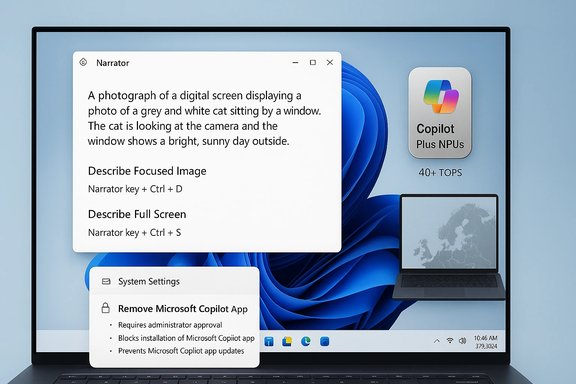Image resolution: width=576 pixels, height=384 pixels.
Task: Maximize the Narrator window
Action: pyautogui.click(x=313, y=62)
